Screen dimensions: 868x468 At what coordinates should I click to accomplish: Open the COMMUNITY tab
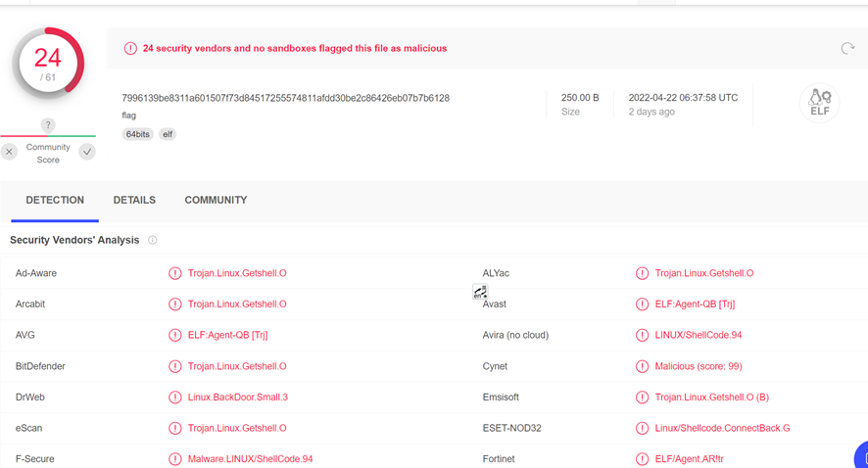216,200
